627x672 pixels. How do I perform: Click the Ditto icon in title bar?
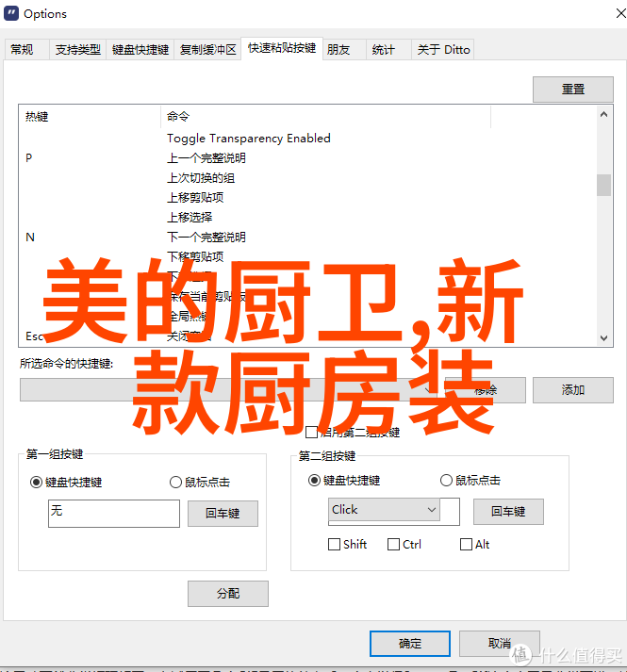(11, 14)
